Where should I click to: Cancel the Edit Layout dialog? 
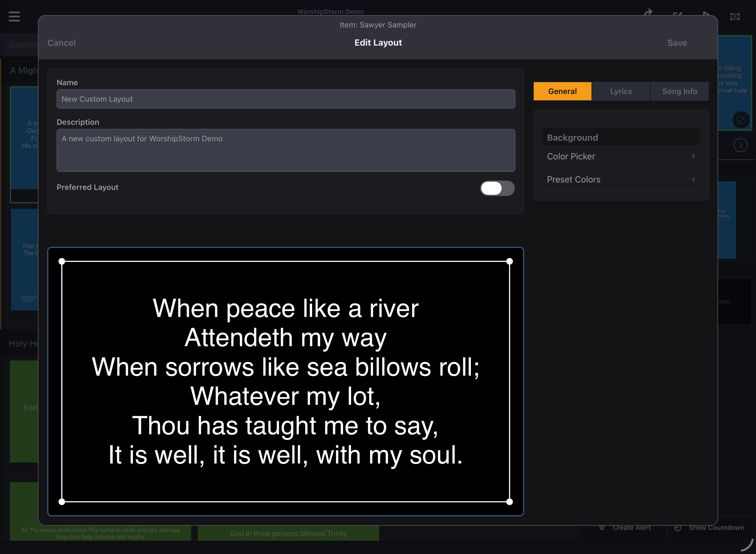pyautogui.click(x=61, y=43)
